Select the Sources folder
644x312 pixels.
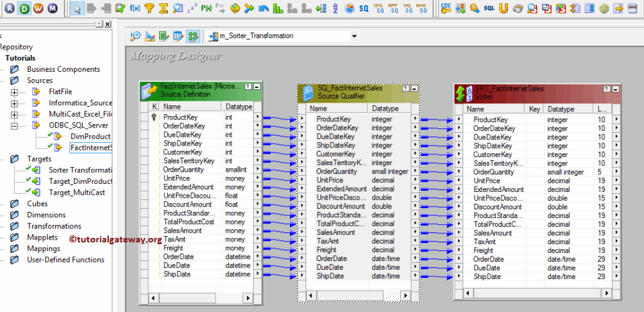click(x=40, y=81)
